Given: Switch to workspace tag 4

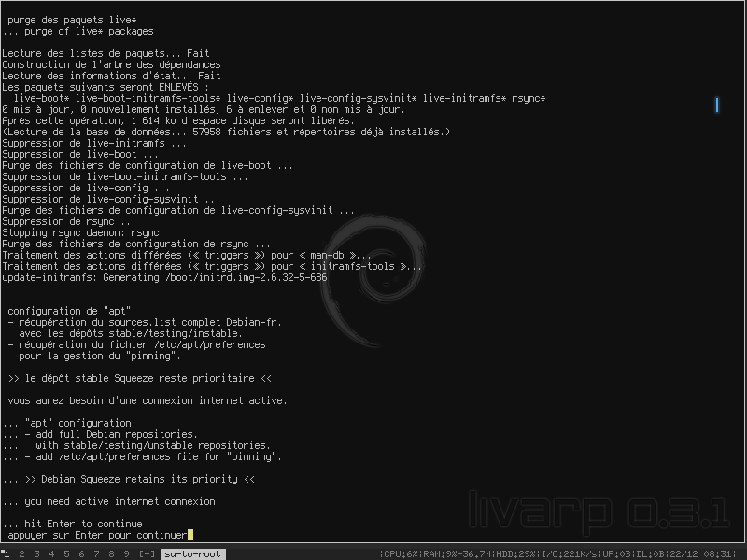Looking at the screenshot, I should point(51,554).
